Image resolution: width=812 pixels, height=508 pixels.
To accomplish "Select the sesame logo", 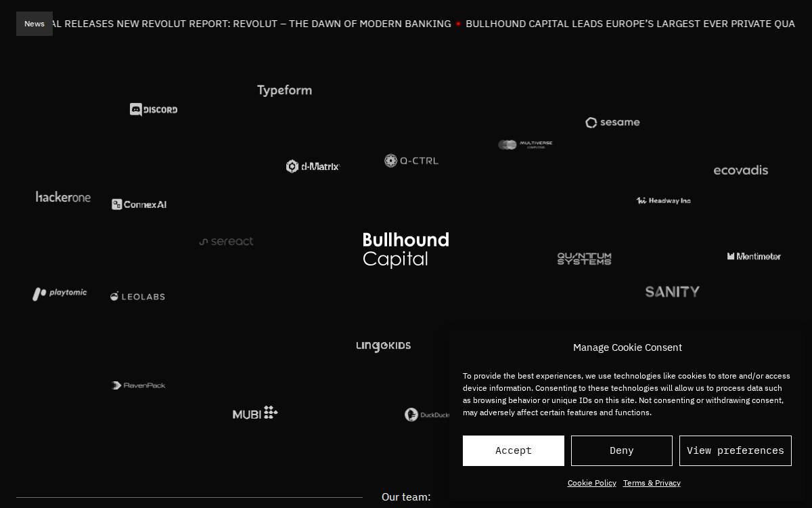I will pyautogui.click(x=612, y=123).
